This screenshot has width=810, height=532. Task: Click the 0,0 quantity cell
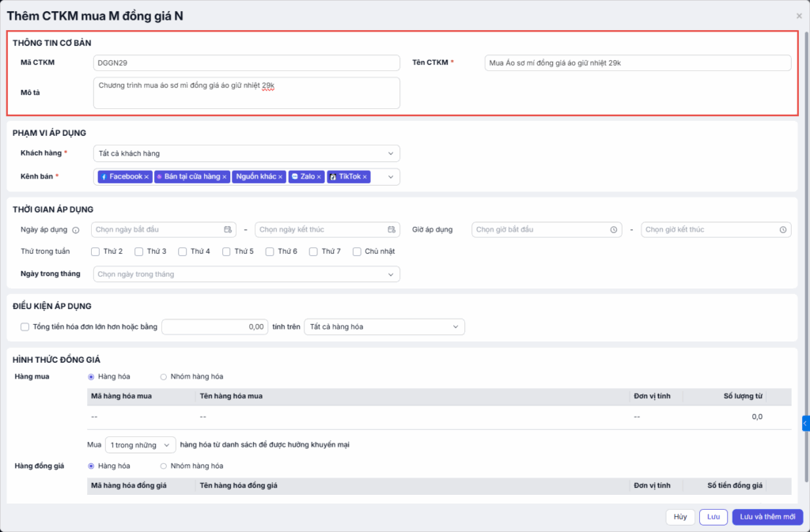[x=757, y=417]
